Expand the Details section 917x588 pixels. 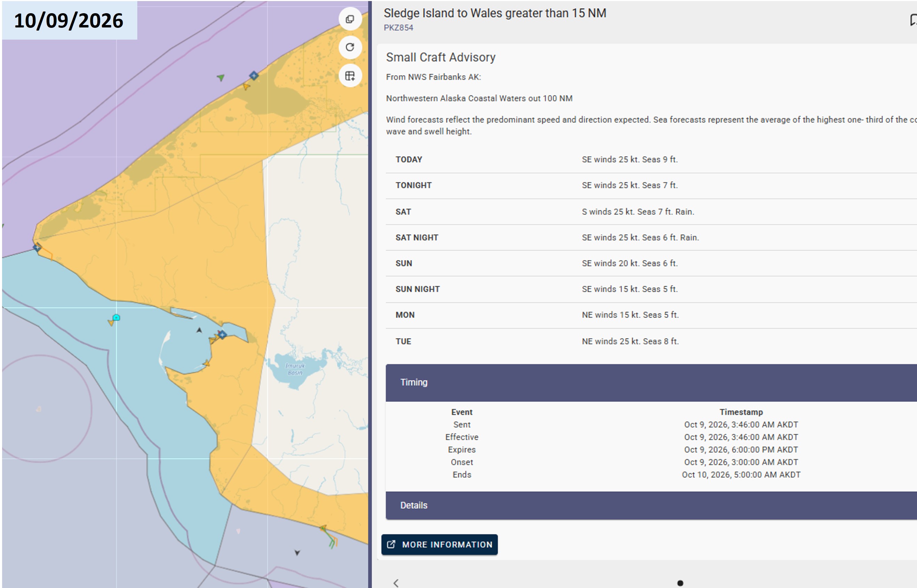tap(651, 505)
